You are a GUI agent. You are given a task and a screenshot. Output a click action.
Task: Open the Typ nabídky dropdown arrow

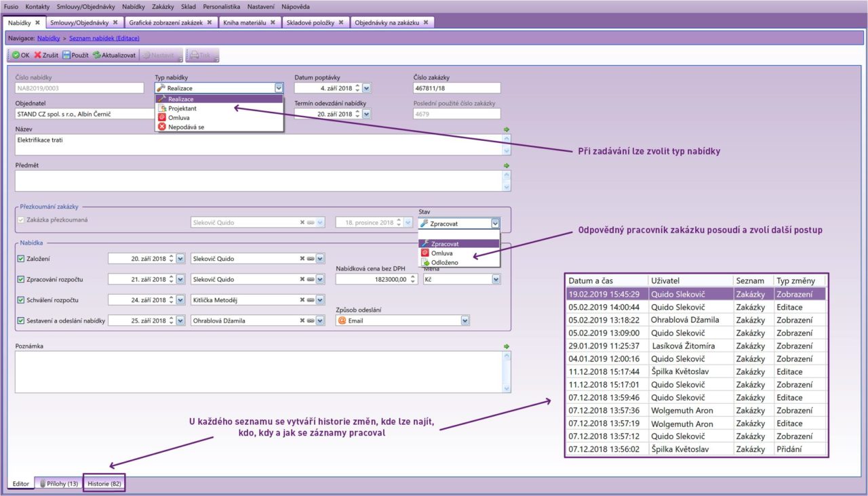279,87
